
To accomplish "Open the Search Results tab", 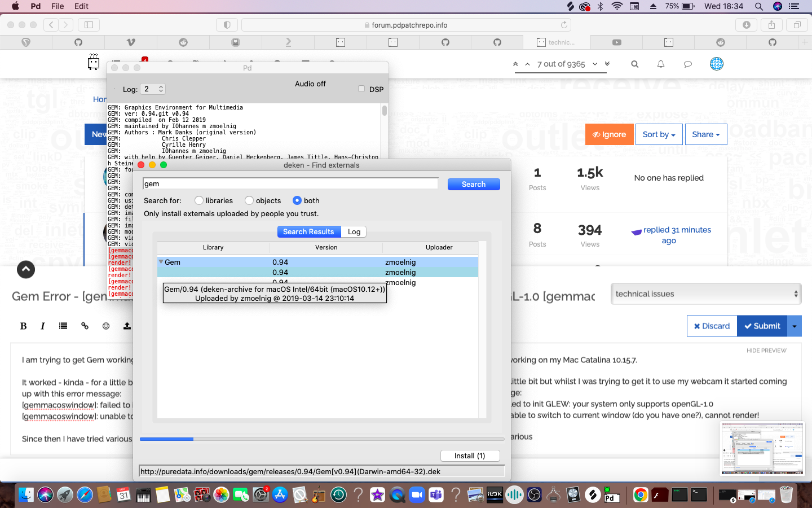I will coord(308,232).
